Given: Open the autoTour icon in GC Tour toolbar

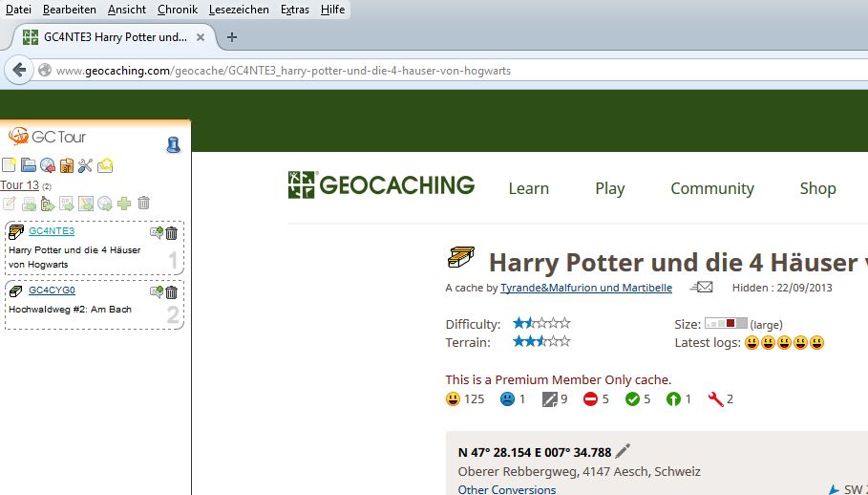Looking at the screenshot, I should 67,165.
